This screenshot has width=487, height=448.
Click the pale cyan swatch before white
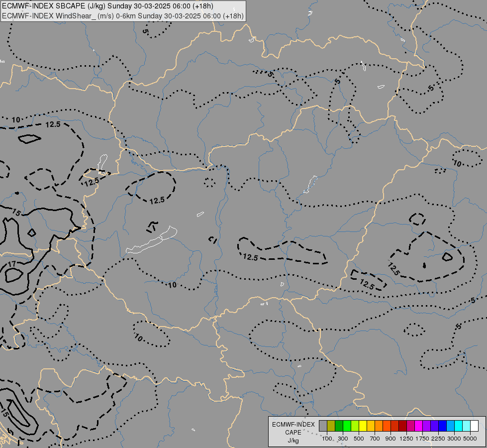467,426
